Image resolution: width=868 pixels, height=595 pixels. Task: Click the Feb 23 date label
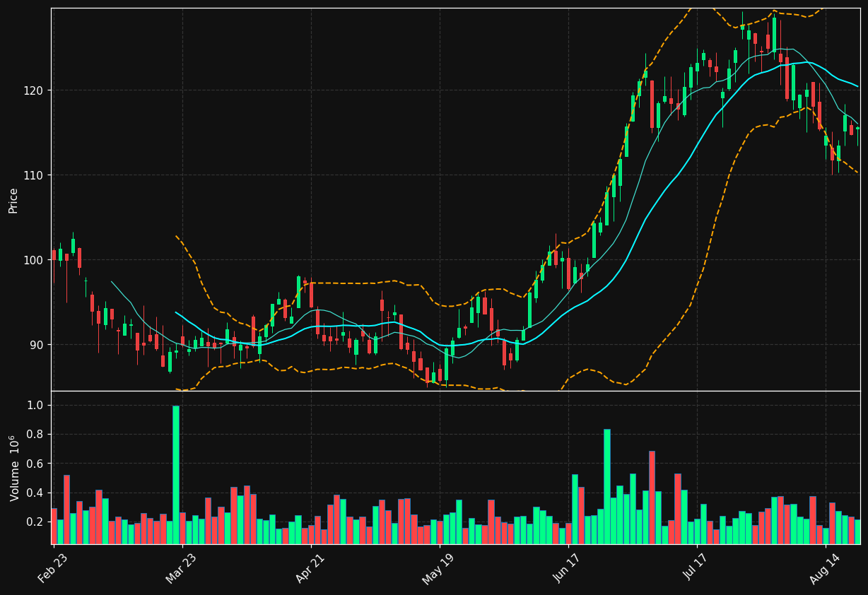click(53, 570)
